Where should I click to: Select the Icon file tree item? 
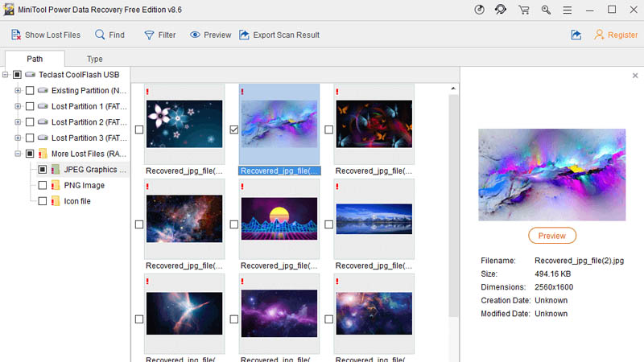coord(77,201)
